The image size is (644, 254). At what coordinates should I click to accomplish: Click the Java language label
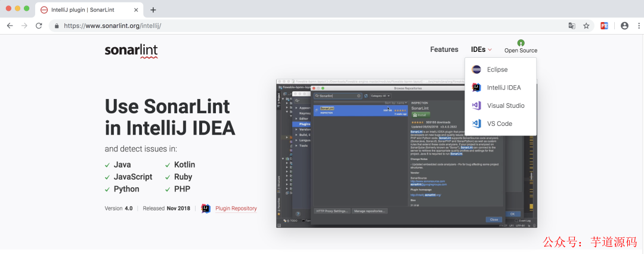point(122,165)
